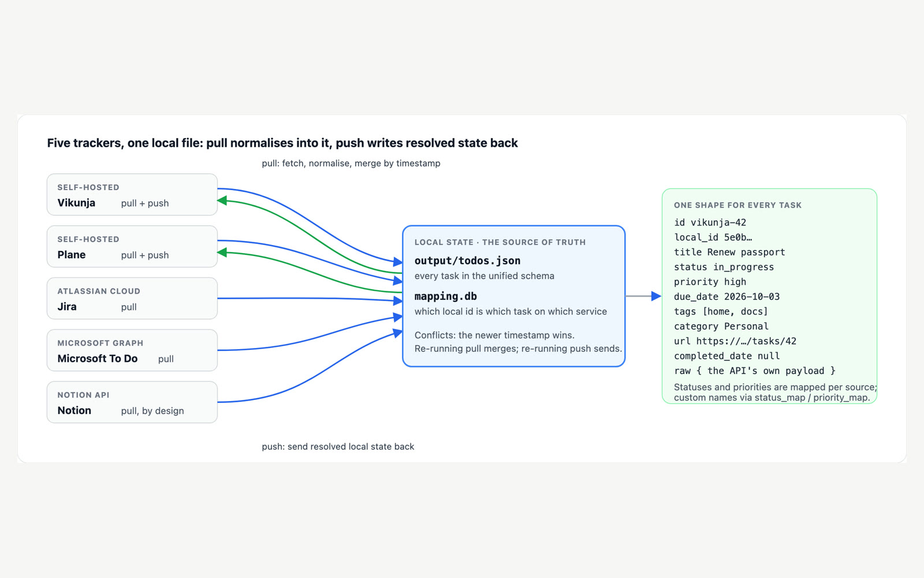Click the blue arrowhead pointing to schema box
The width and height of the screenshot is (924, 578).
(x=656, y=296)
